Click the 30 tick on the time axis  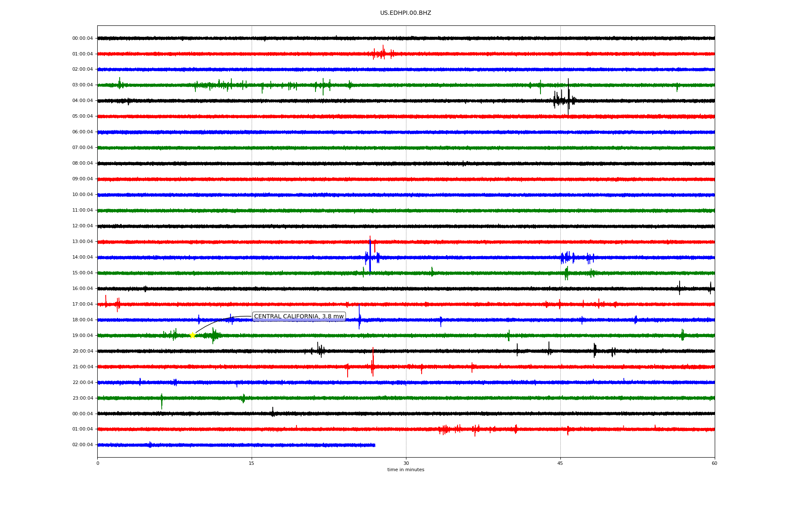(x=406, y=463)
